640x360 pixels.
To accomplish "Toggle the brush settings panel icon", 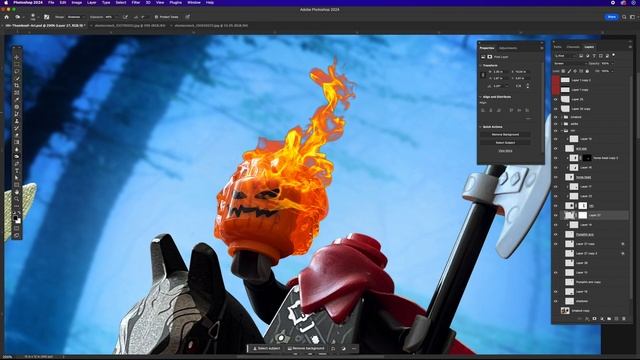I will (x=47, y=17).
